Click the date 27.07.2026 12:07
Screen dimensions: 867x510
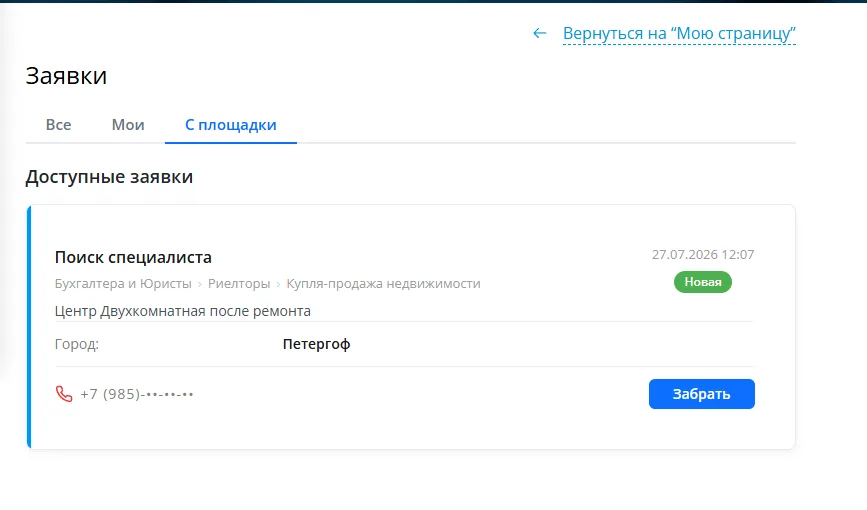pos(703,254)
